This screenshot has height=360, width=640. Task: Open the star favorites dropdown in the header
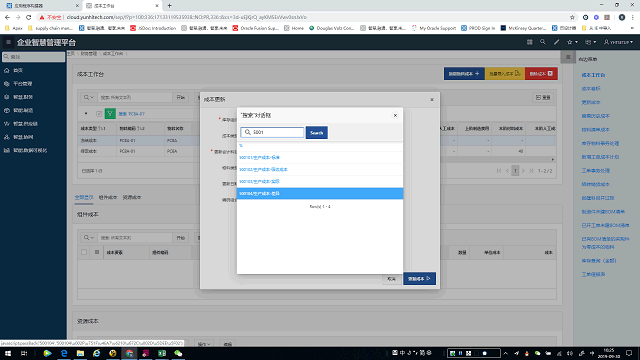[572, 42]
